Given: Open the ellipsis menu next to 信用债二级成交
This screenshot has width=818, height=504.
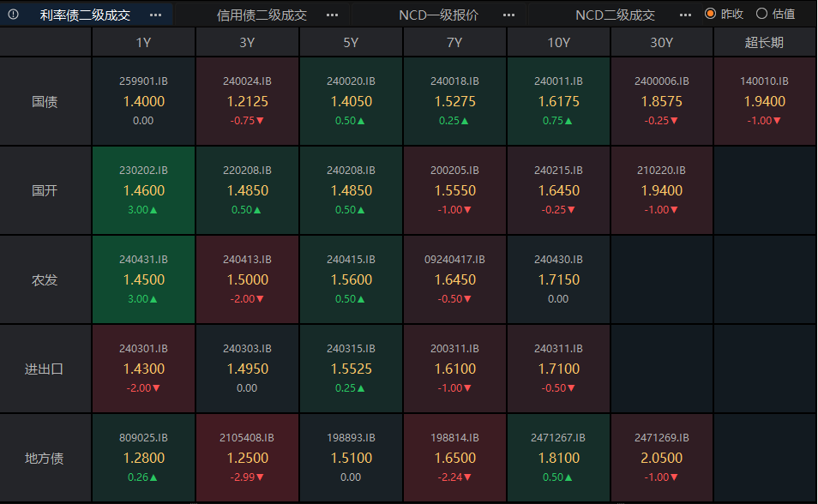Looking at the screenshot, I should pos(333,15).
